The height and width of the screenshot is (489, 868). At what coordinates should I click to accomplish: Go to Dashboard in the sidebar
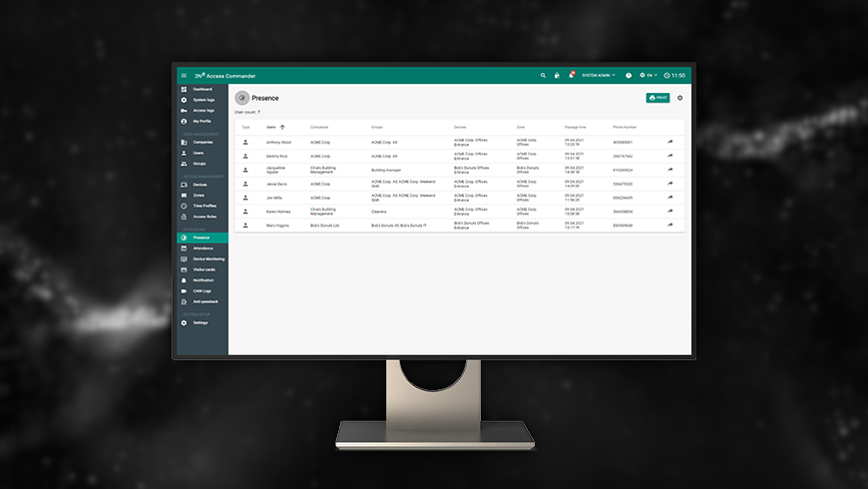click(203, 90)
